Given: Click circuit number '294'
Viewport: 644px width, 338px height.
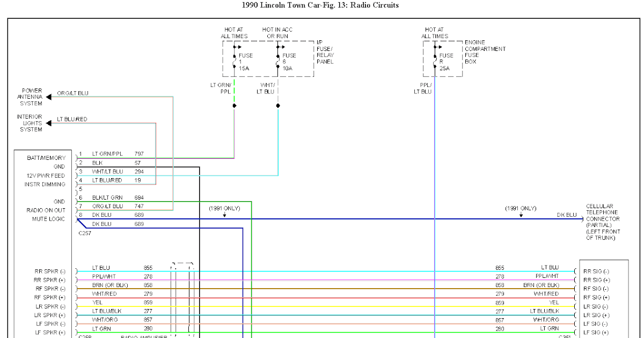Looking at the screenshot, I should click(x=139, y=172).
